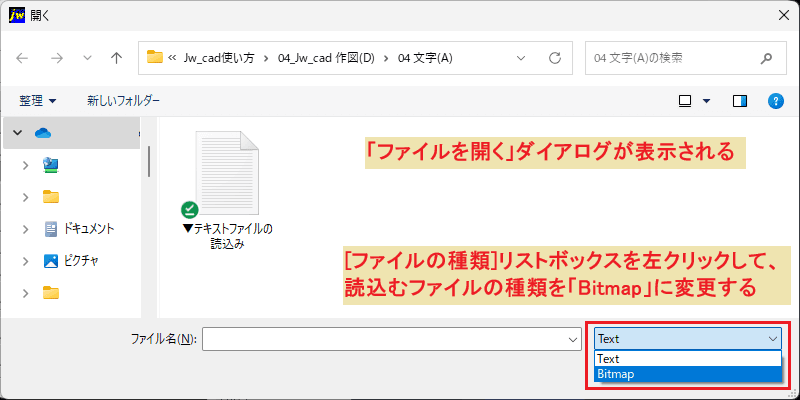Choose Bitmap in file type list
The width and height of the screenshot is (800, 400).
point(688,374)
